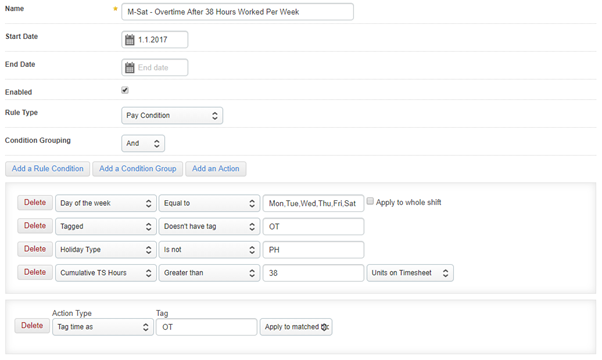Open the Is not operator dropdown
The width and height of the screenshot is (602, 360).
[x=209, y=250]
